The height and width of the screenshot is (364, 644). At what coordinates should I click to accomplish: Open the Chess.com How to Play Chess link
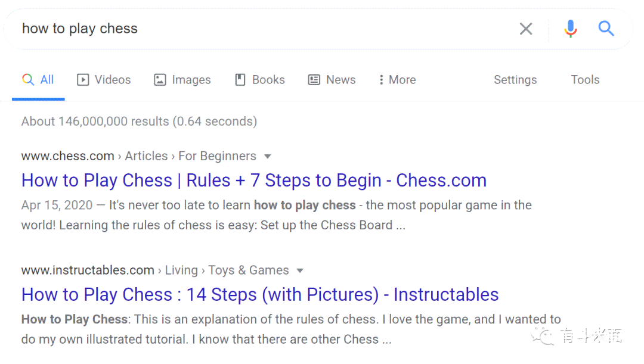pos(254,181)
